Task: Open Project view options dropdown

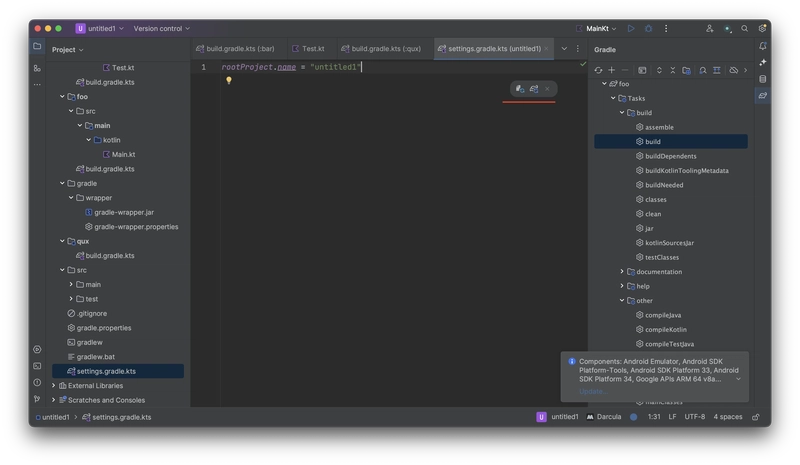Action: [67, 50]
